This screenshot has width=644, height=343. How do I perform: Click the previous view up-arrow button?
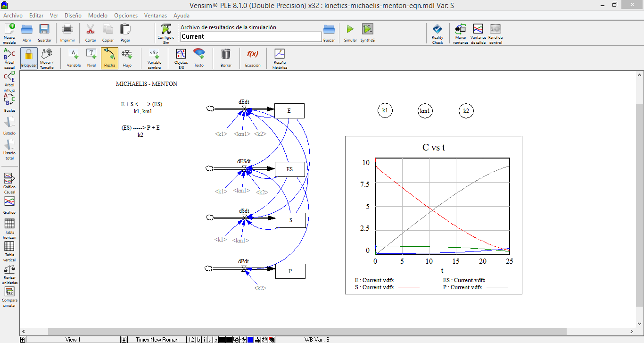[x=23, y=340]
